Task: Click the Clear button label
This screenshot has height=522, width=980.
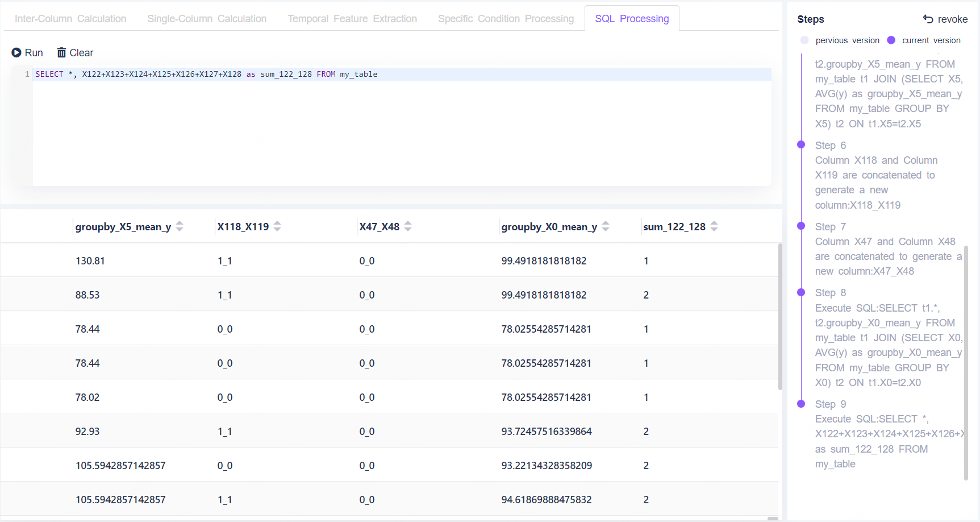Action: (x=81, y=53)
